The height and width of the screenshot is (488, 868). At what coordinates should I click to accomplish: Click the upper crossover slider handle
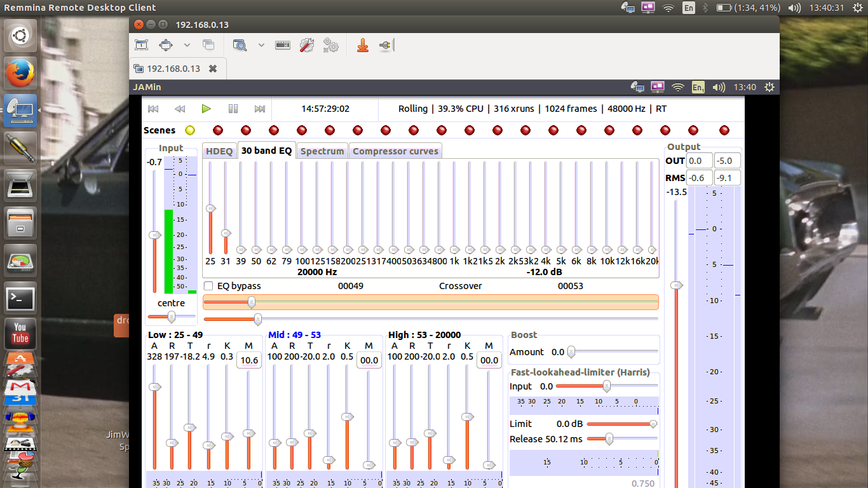point(252,301)
